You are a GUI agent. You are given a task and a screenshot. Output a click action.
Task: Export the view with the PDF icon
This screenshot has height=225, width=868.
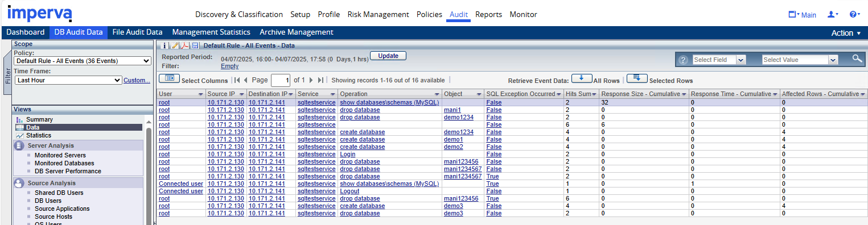click(185, 45)
